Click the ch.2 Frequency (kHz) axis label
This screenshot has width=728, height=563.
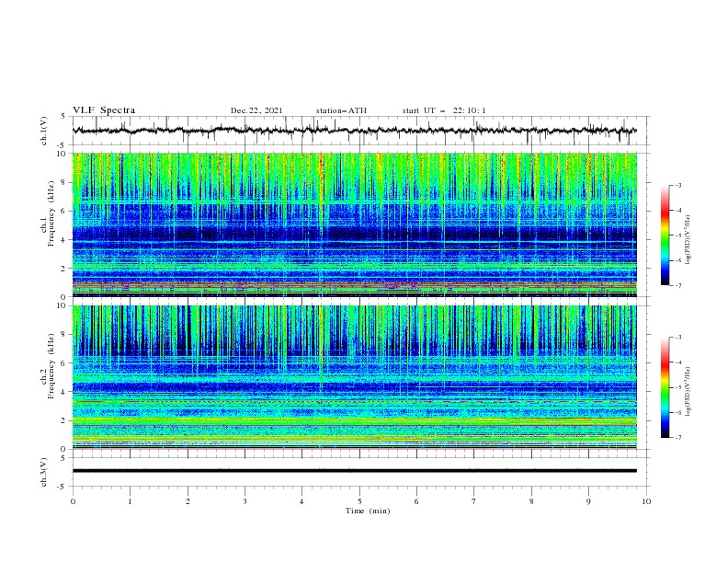click(x=47, y=365)
